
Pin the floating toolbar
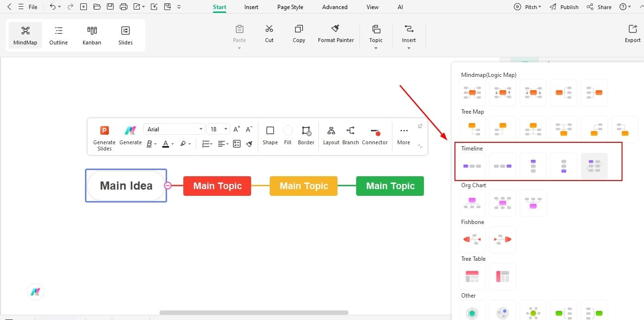point(420,125)
